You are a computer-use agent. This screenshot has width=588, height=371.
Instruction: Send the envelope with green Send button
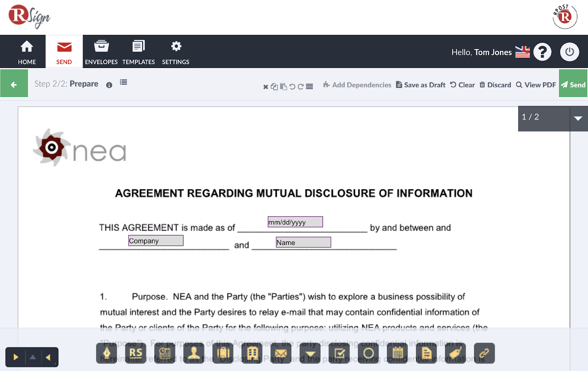point(573,83)
